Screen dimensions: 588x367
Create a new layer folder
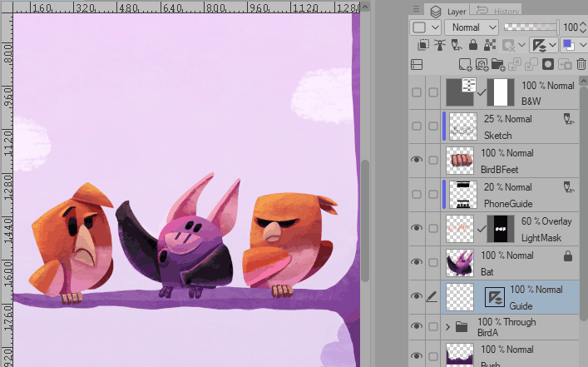click(x=498, y=64)
